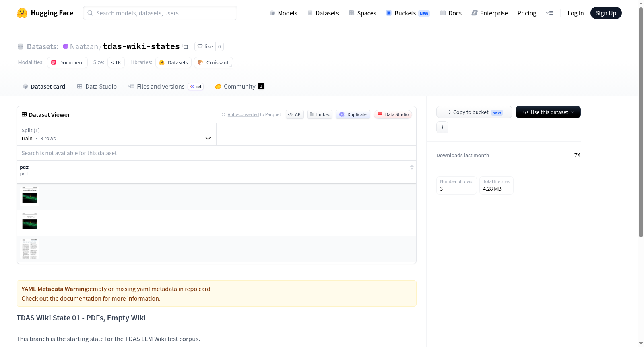Open the three-dot more options menu
This screenshot has height=347, width=644.
pos(442,127)
